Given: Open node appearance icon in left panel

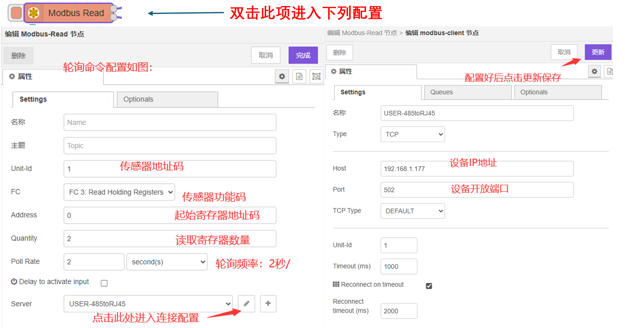Looking at the screenshot, I should pos(316,77).
